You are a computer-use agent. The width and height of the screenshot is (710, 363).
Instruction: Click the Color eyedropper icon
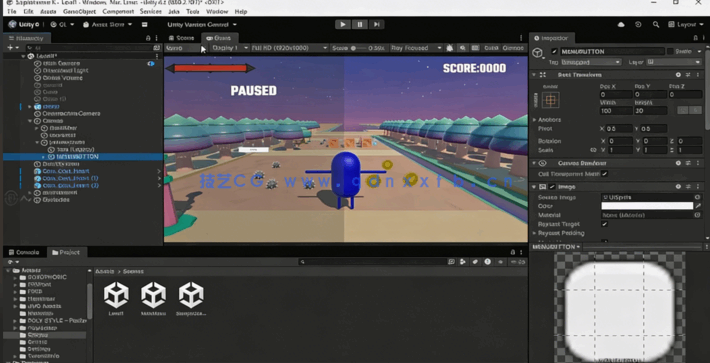coord(698,206)
